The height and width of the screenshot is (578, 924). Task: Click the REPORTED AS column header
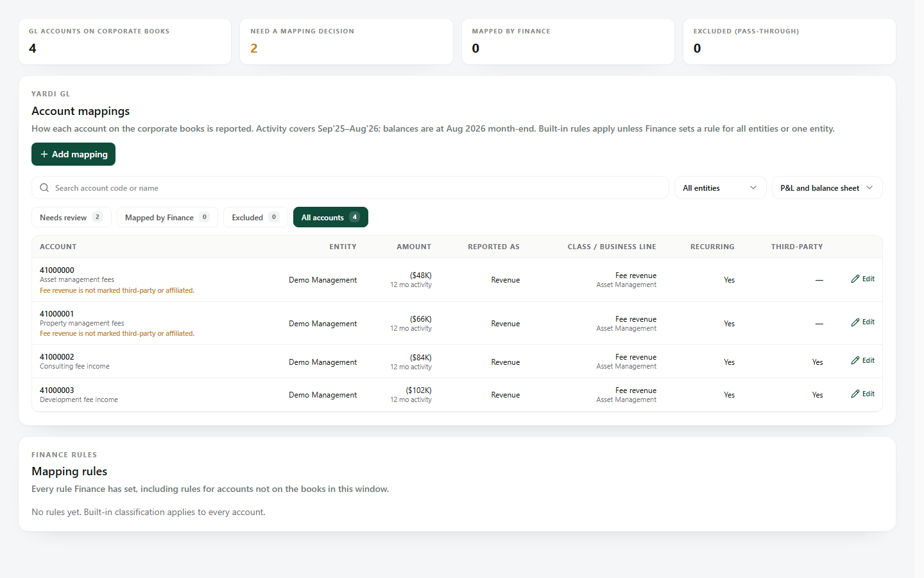tap(493, 247)
